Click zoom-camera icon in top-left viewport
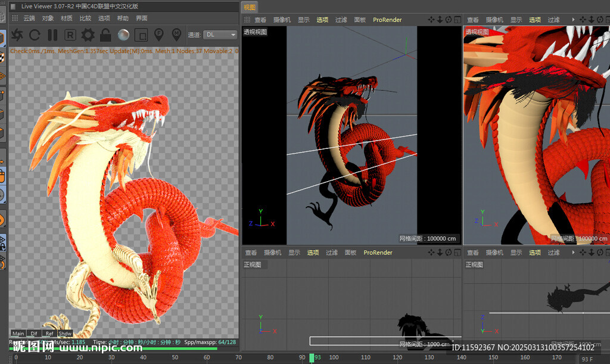Screen dimensions: 610x364 (x=440, y=20)
